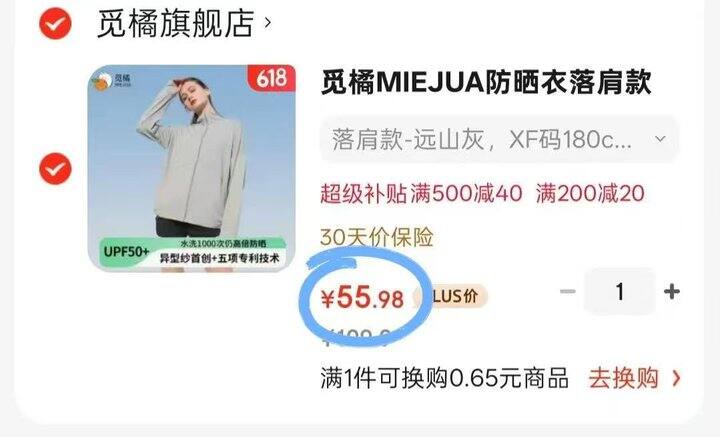Click the 觅橘 brand logo on image
The height and width of the screenshot is (437, 720).
[x=112, y=80]
